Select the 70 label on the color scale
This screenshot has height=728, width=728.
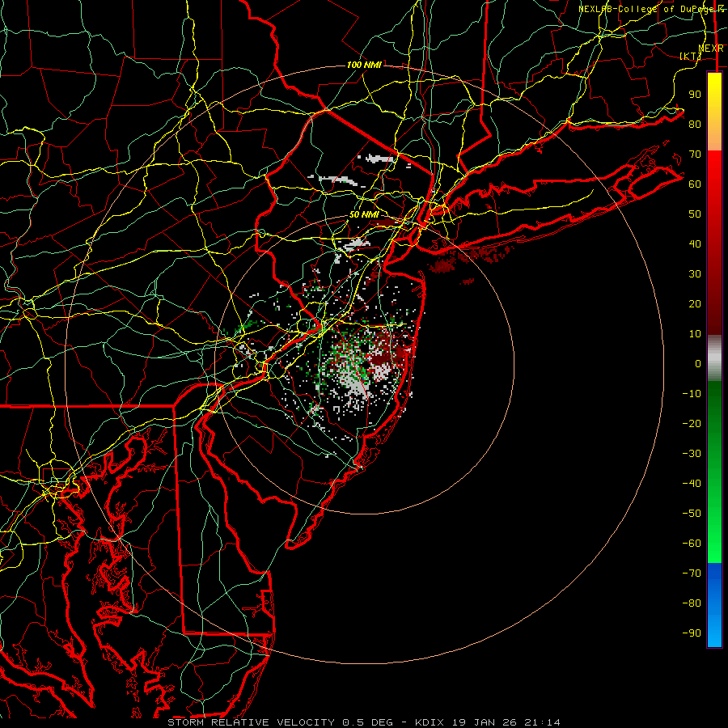695,154
